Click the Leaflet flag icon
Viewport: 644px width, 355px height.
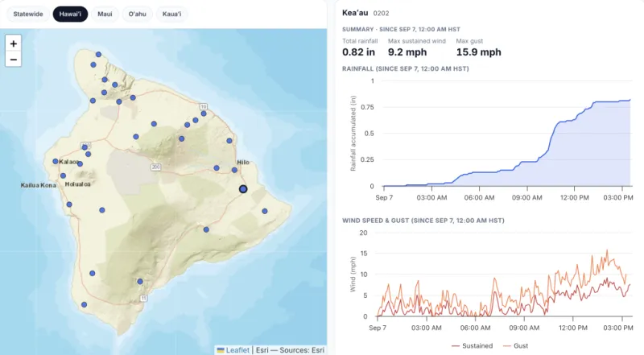[221, 350]
